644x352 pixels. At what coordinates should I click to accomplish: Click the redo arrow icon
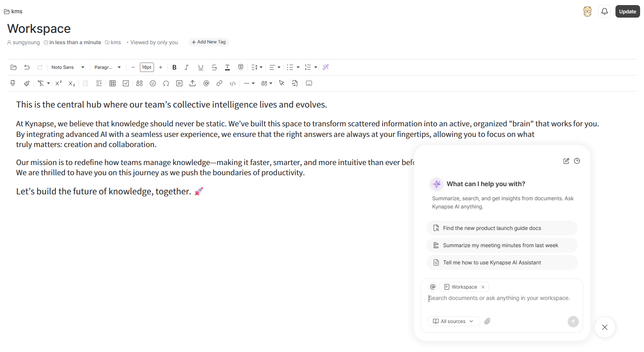(x=40, y=67)
